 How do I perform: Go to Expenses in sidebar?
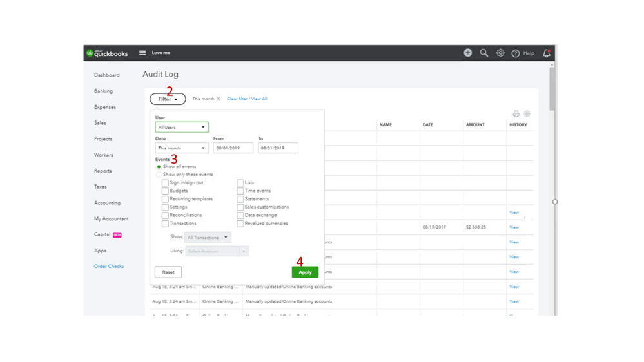(x=104, y=107)
